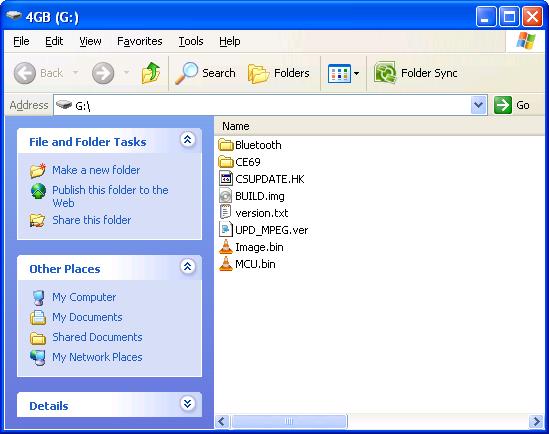Viewport: 549px width, 434px height.
Task: Collapse the Other Places panel
Action: click(x=188, y=267)
